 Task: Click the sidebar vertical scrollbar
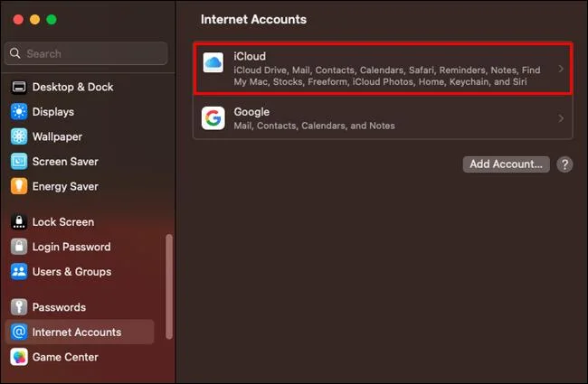[x=169, y=286]
